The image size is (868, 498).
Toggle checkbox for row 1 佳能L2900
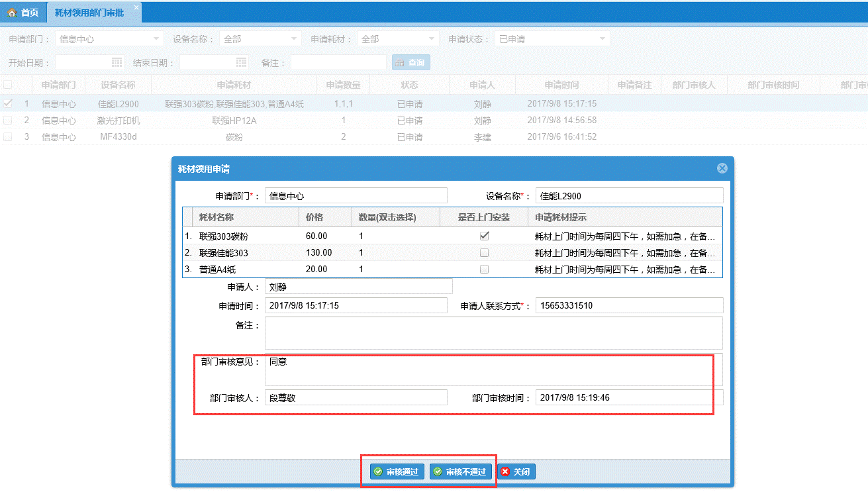(7, 103)
